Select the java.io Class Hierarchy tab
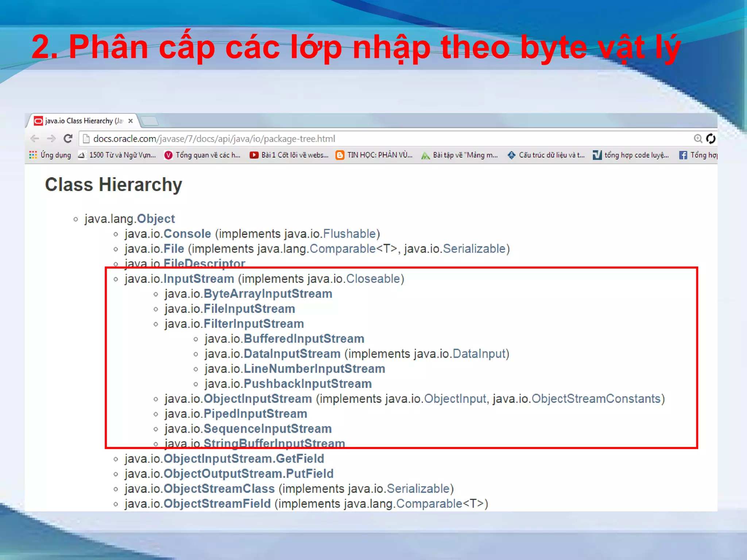 (x=84, y=121)
